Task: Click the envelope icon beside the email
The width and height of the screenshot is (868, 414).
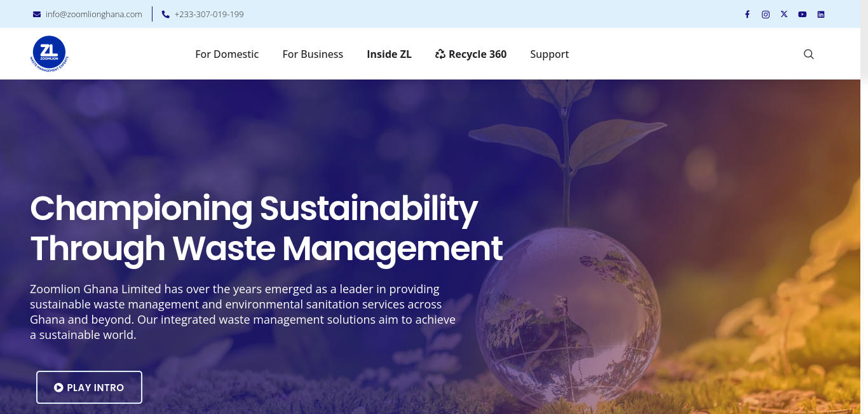Action: [37, 14]
